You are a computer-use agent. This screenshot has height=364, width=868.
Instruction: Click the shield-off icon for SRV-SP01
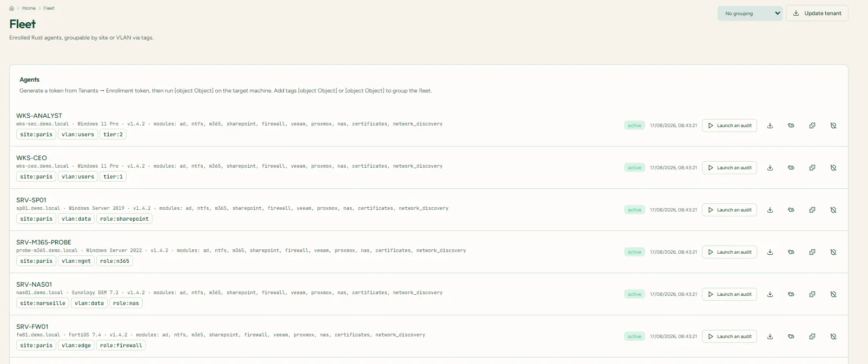(833, 210)
